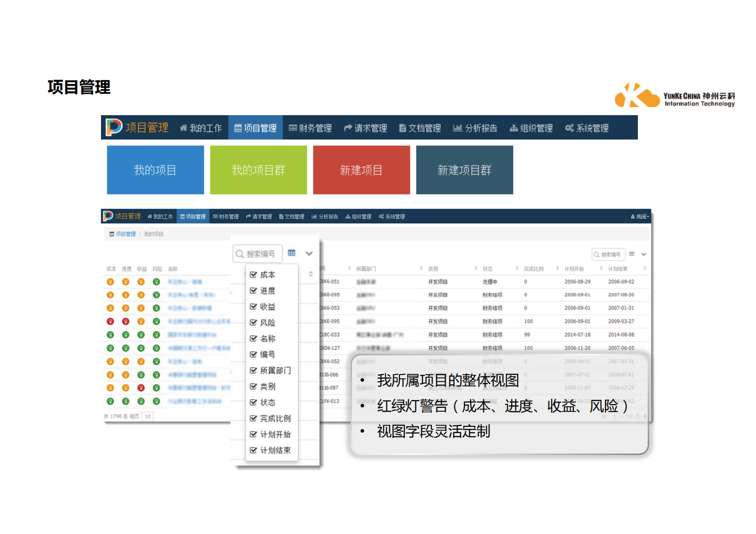
Task: Click the page-size box showing 10
Action: point(148,416)
